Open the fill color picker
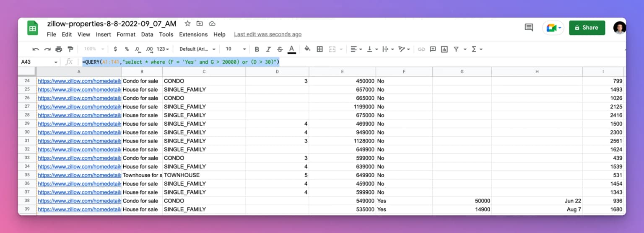The image size is (644, 233). (x=307, y=49)
